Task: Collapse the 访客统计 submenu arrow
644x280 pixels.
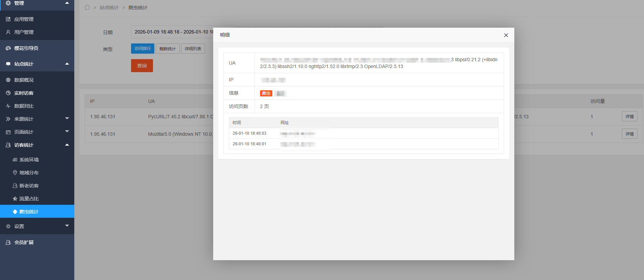Action: click(x=67, y=145)
